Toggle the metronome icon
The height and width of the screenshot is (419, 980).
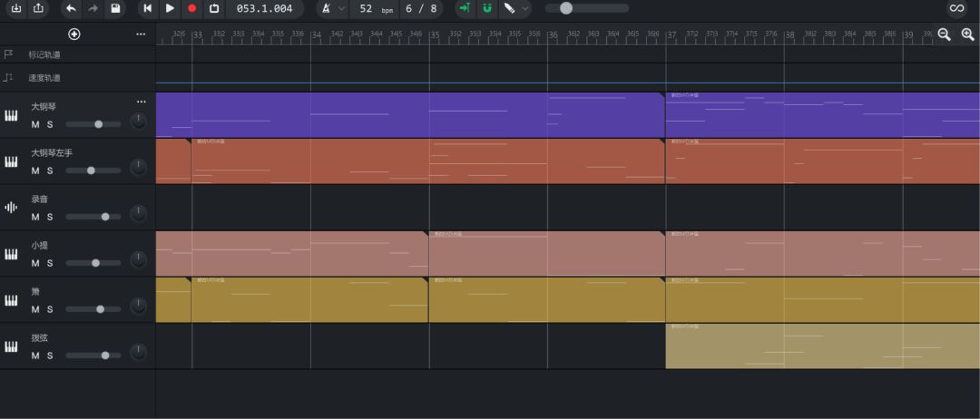point(327,8)
